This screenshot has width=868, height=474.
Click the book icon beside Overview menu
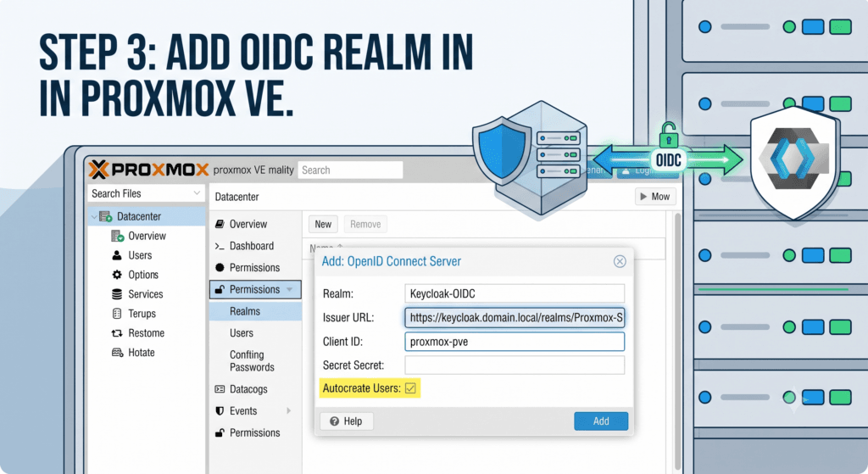(220, 224)
